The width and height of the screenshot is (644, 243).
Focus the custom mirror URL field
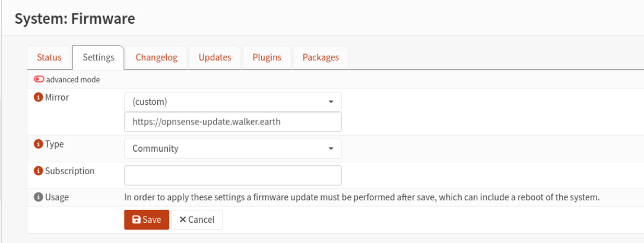click(x=233, y=121)
